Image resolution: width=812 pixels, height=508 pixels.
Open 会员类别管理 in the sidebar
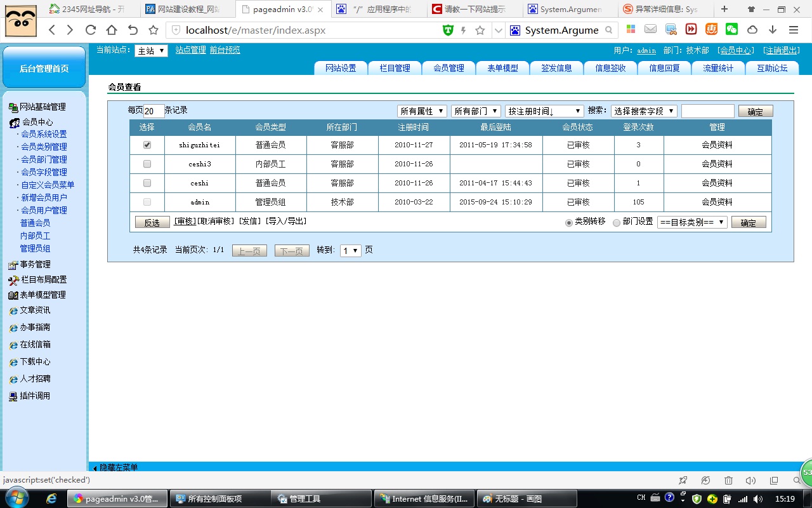coord(44,147)
